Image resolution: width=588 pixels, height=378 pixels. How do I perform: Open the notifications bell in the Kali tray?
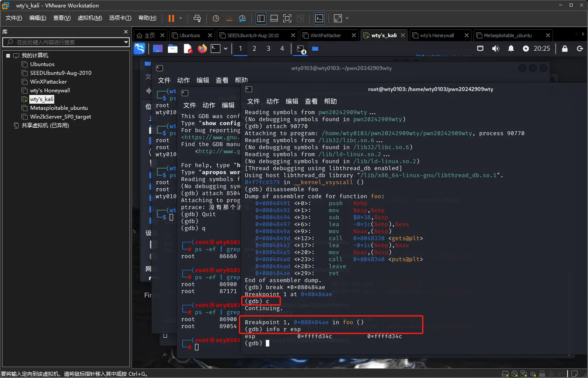511,49
